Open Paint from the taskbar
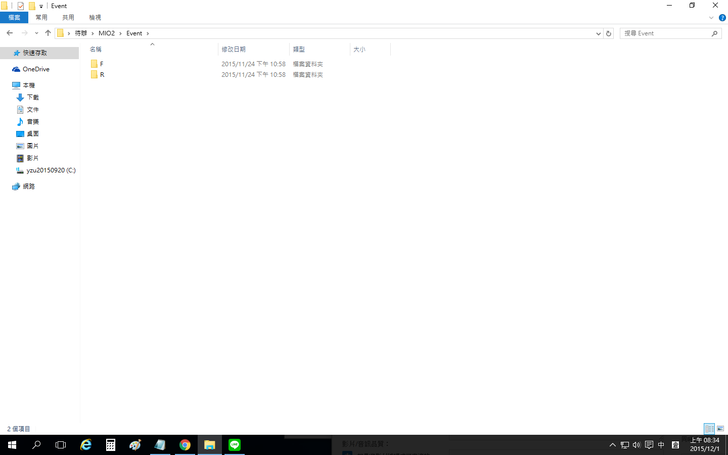Screen dimensions: 728x455 (135, 445)
